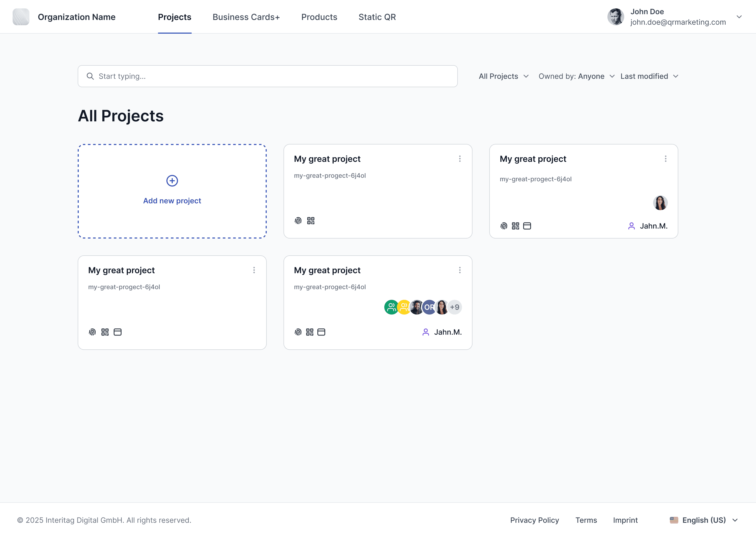Click the yellow team avatar icon

coord(403,307)
